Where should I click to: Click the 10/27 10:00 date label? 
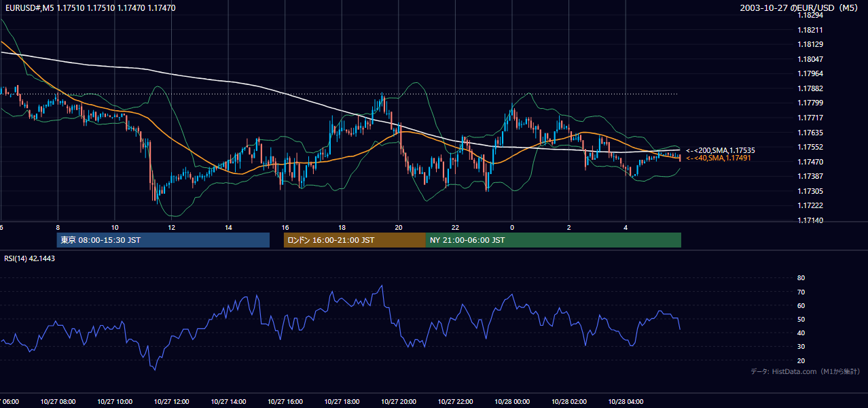pyautogui.click(x=115, y=401)
